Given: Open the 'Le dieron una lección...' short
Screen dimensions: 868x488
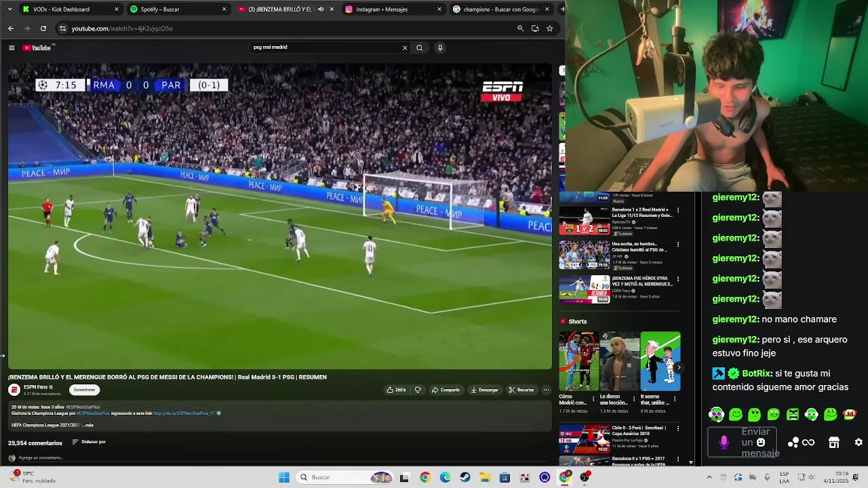Looking at the screenshot, I should click(619, 361).
